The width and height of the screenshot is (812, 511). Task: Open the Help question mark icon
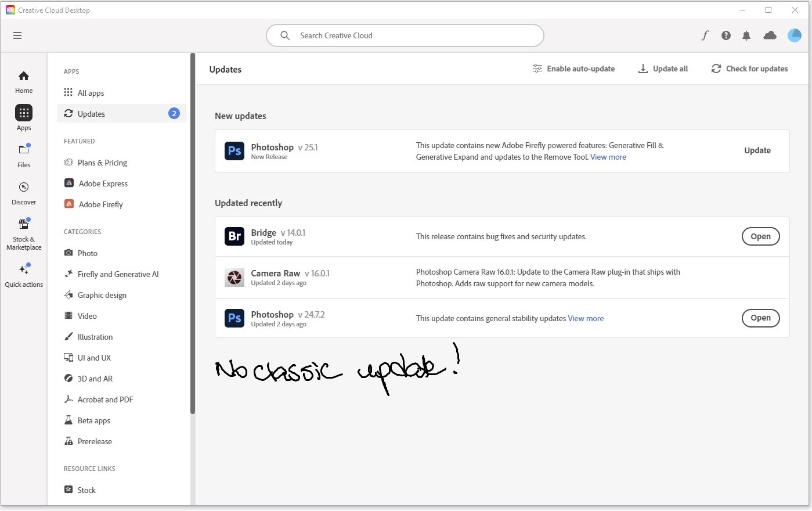[x=726, y=35]
